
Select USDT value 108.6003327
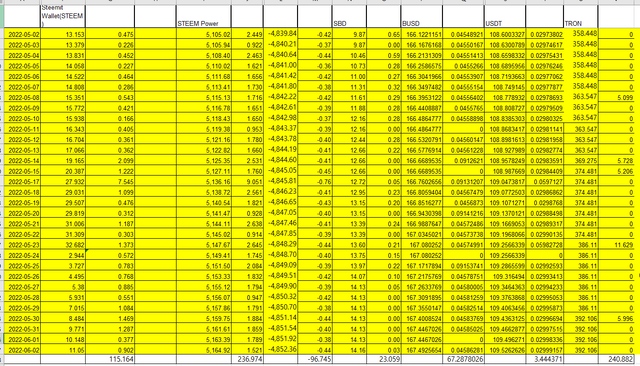click(505, 35)
